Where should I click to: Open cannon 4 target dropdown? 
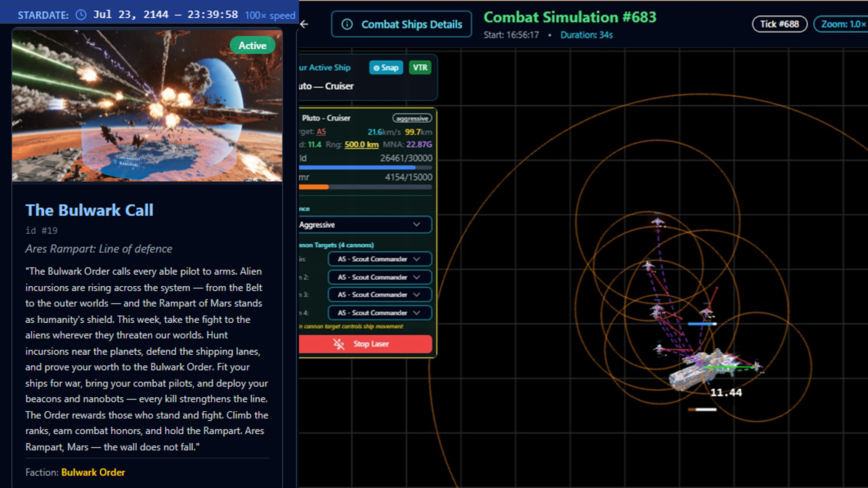380,313
